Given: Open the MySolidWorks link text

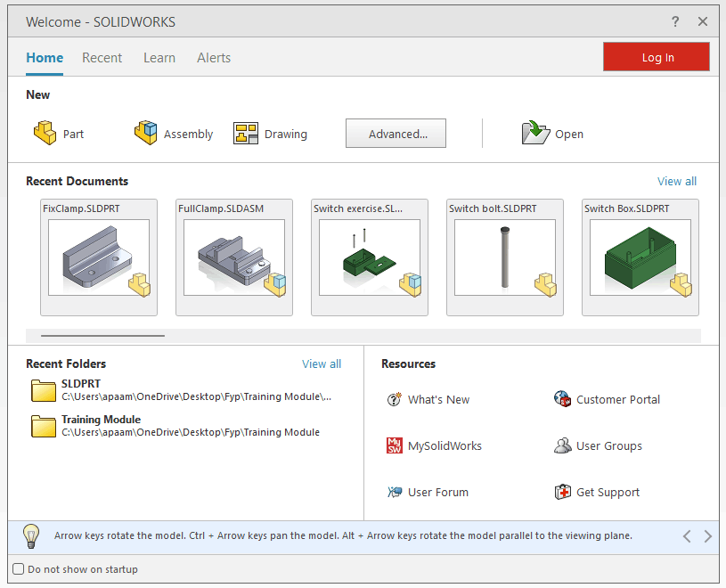Looking at the screenshot, I should 445,445.
